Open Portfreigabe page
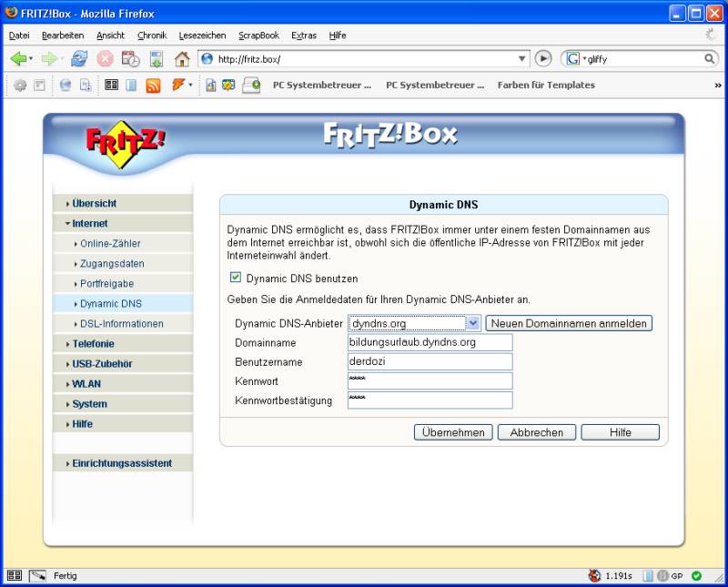The image size is (728, 587). click(x=123, y=283)
